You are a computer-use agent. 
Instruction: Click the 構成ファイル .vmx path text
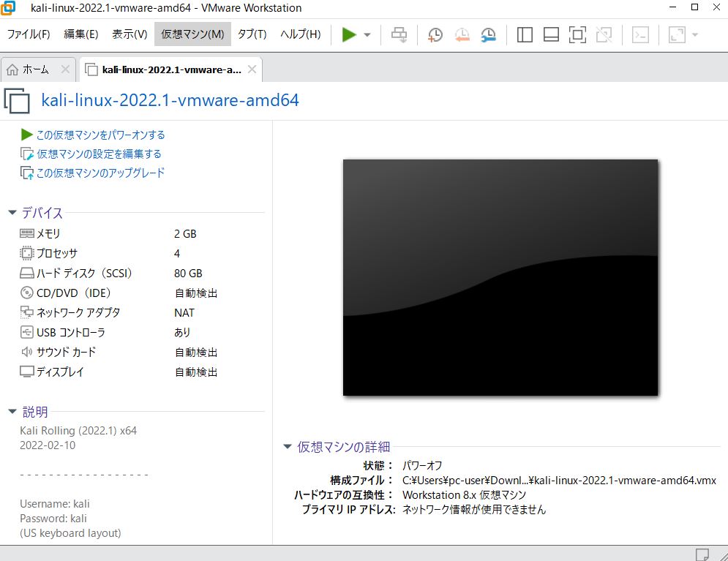[560, 481]
